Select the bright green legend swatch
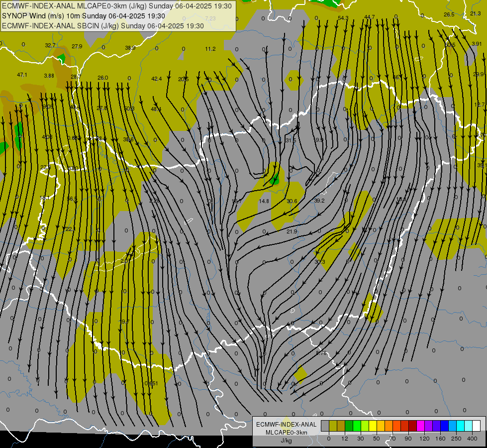487x448 pixels. (357, 426)
